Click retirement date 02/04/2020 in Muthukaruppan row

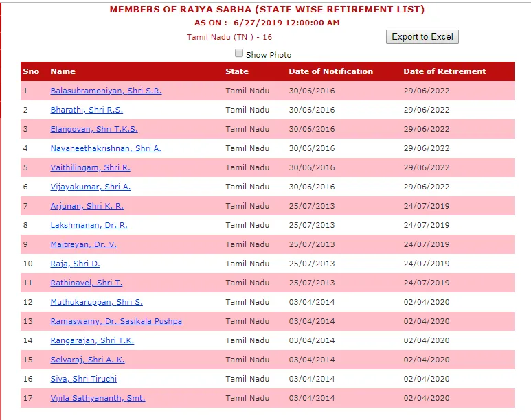coord(427,302)
